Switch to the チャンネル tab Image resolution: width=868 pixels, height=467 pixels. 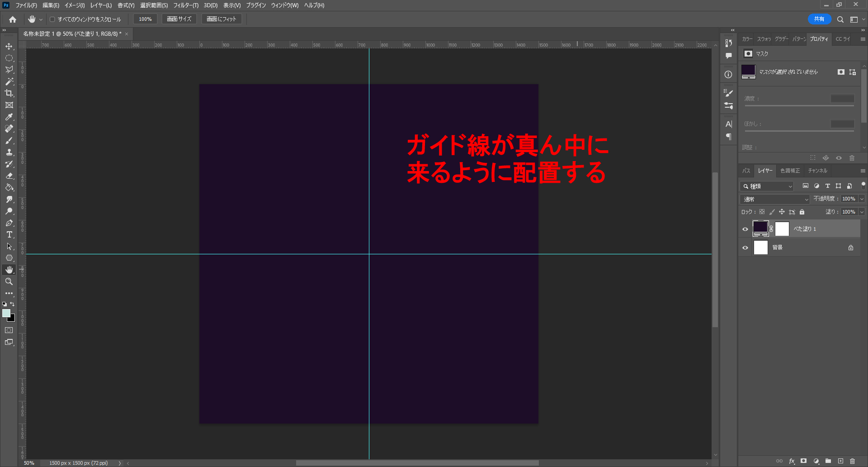[817, 171]
